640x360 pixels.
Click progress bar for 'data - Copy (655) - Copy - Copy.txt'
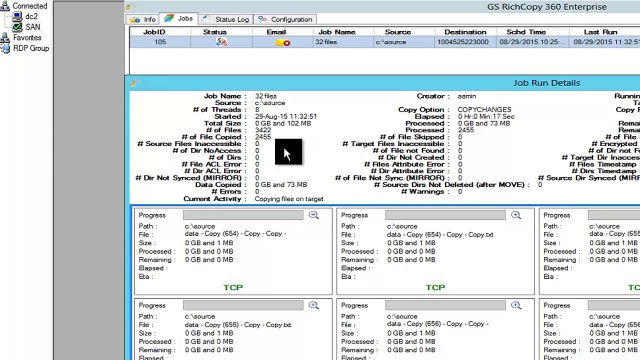243,305
